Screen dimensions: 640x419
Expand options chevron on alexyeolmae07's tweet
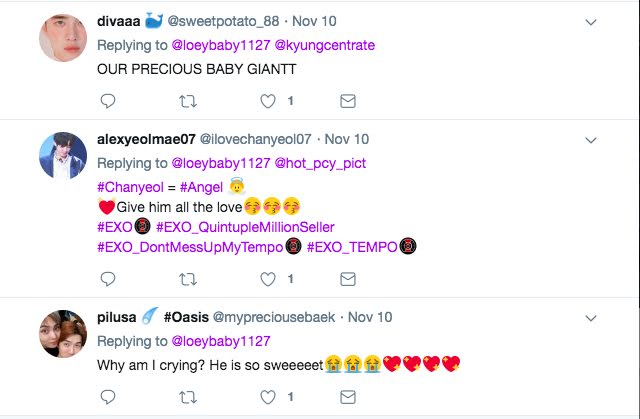[591, 139]
